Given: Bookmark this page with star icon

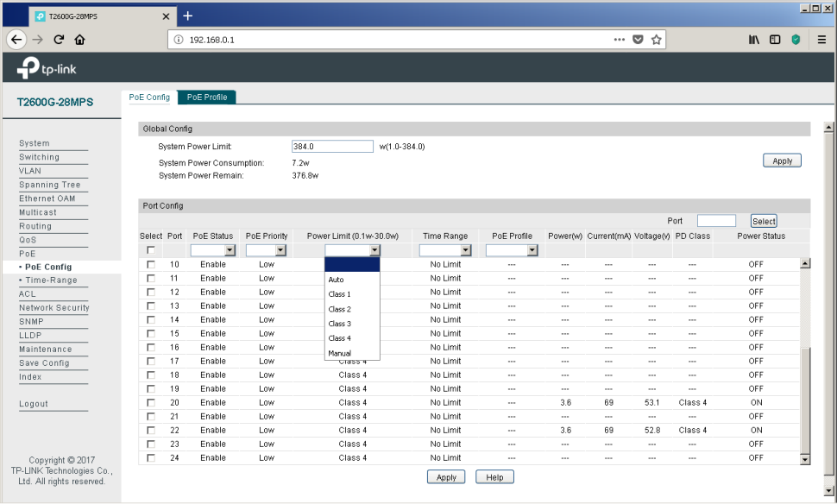Looking at the screenshot, I should 657,40.
